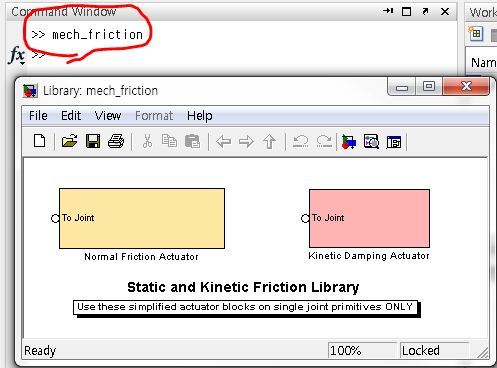Viewport: 497px width, 368px height.
Task: Click the New model icon in toolbar
Action: [40, 141]
